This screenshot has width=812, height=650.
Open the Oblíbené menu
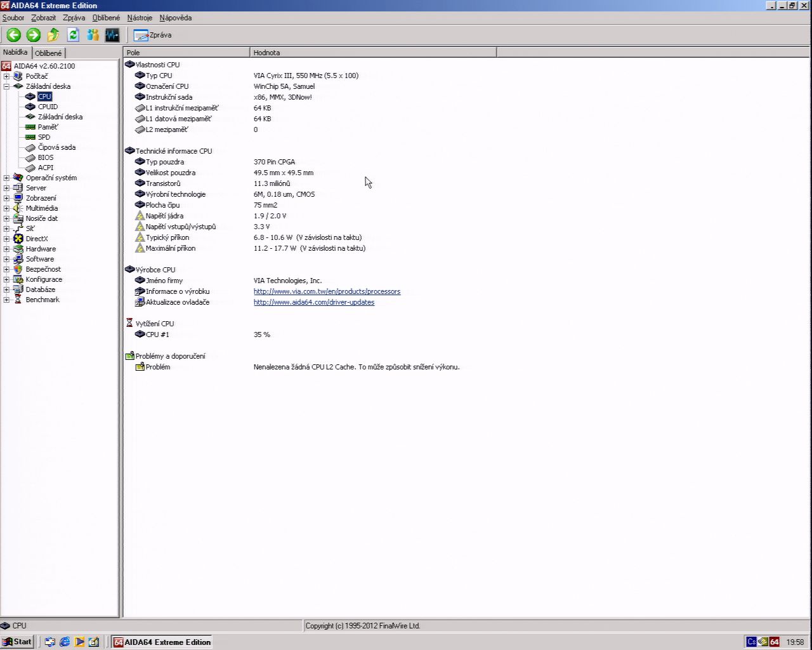pyautogui.click(x=106, y=18)
